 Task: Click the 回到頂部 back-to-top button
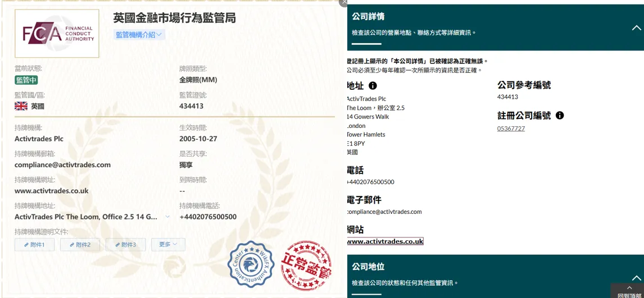pos(627,291)
